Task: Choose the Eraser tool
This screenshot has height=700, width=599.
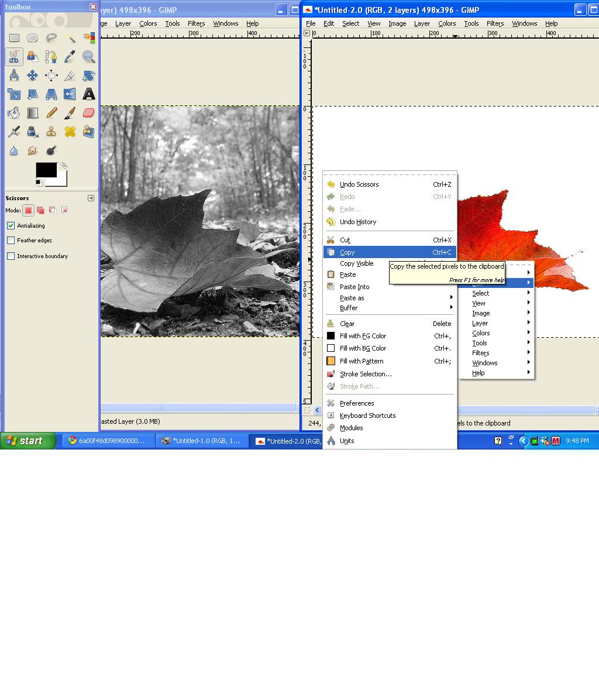Action: (x=89, y=113)
